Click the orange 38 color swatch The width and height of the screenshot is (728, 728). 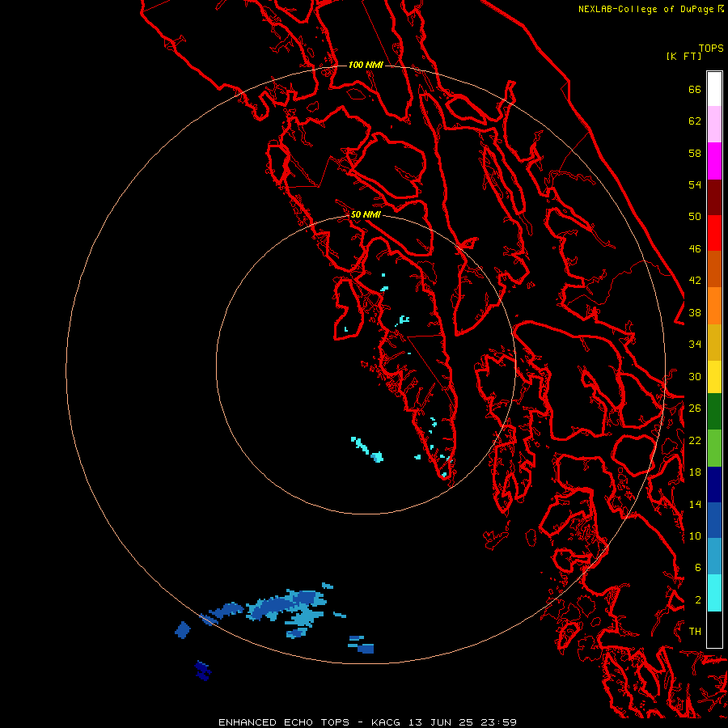click(714, 306)
